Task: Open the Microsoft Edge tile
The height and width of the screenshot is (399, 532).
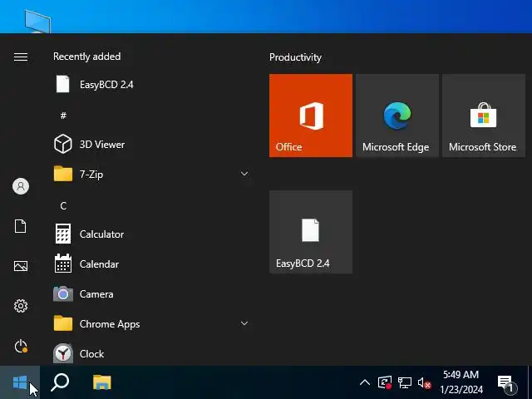Action: [x=397, y=116]
